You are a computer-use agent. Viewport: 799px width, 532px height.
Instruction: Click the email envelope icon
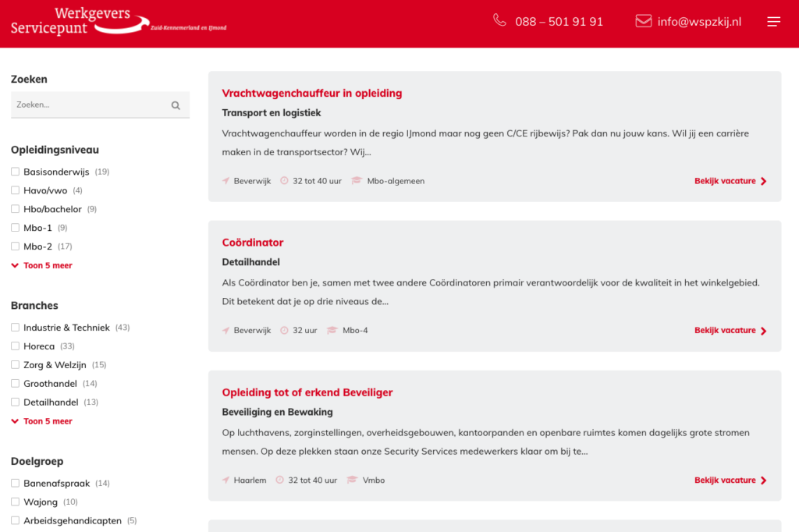click(643, 21)
